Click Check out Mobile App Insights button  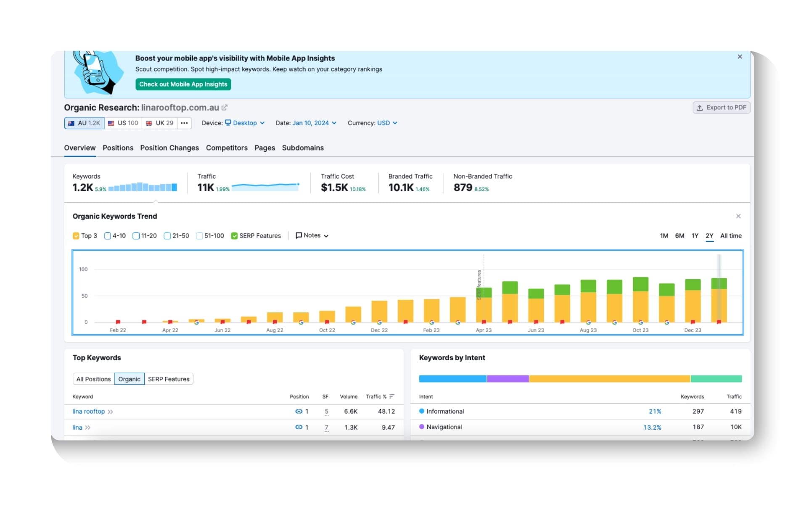(x=183, y=84)
